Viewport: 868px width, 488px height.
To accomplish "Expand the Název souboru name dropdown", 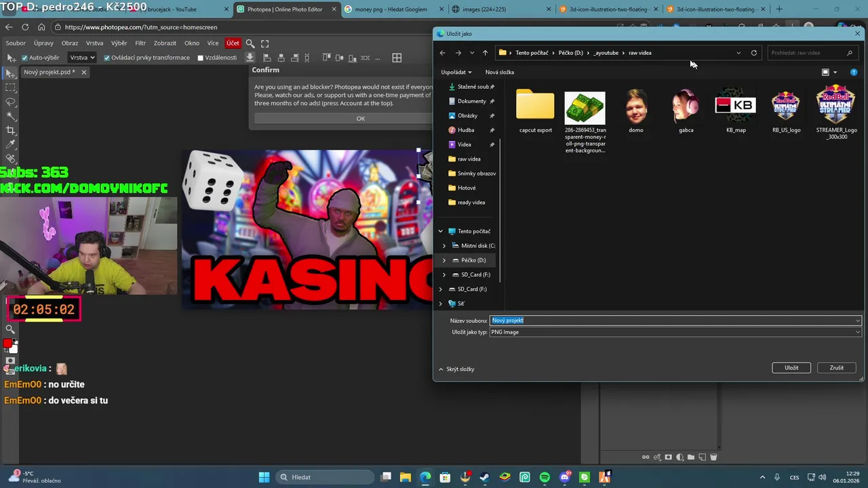I will pyautogui.click(x=858, y=321).
